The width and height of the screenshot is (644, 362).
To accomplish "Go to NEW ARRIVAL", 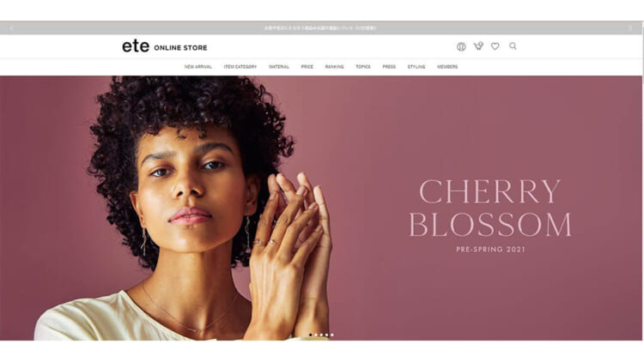I will coord(198,67).
